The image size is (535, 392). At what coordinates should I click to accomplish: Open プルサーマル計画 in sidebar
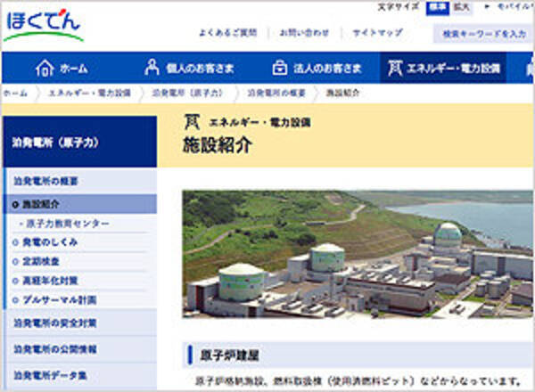point(60,300)
